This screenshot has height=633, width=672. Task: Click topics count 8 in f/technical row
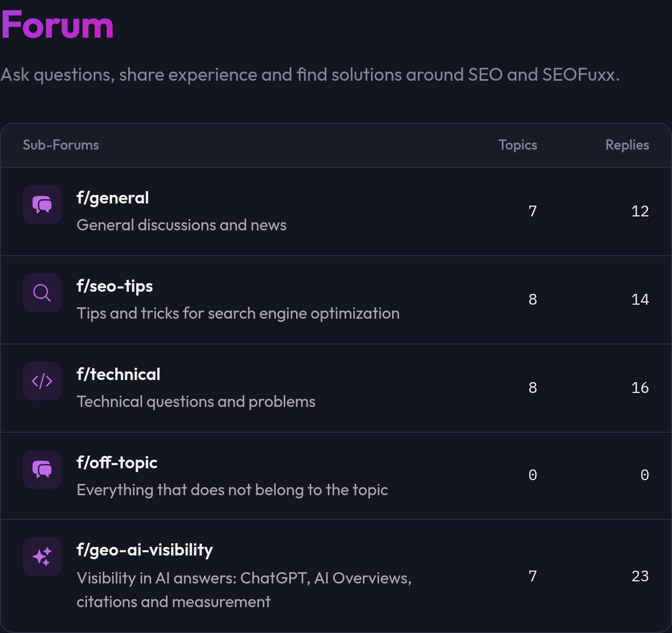click(533, 388)
